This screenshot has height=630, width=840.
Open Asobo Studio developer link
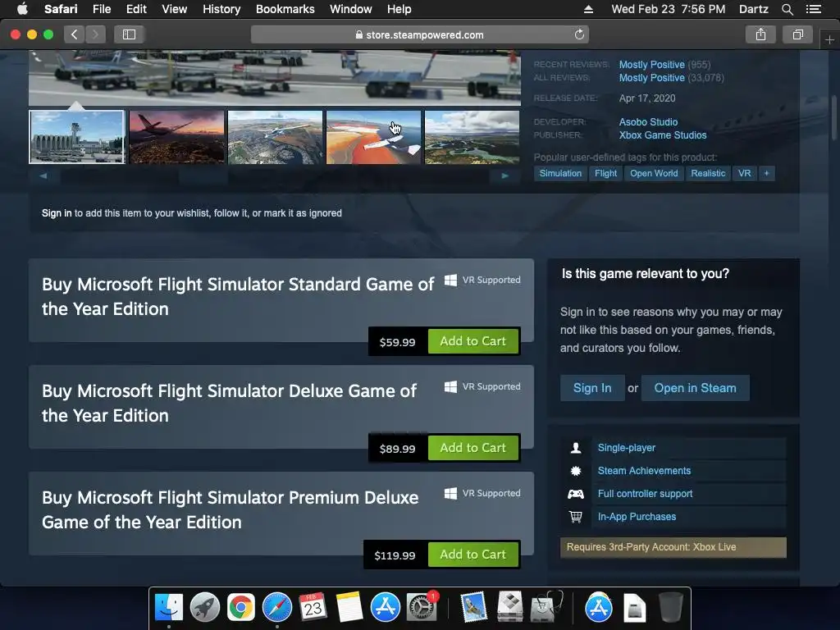click(648, 122)
